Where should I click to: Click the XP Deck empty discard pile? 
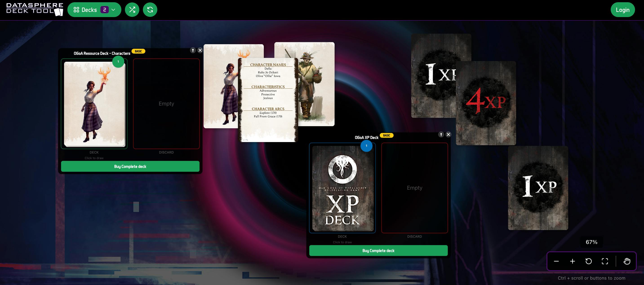pyautogui.click(x=415, y=188)
